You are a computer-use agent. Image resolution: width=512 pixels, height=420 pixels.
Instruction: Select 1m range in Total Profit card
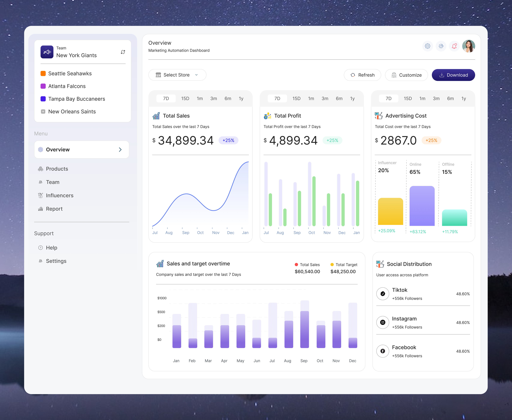click(311, 98)
